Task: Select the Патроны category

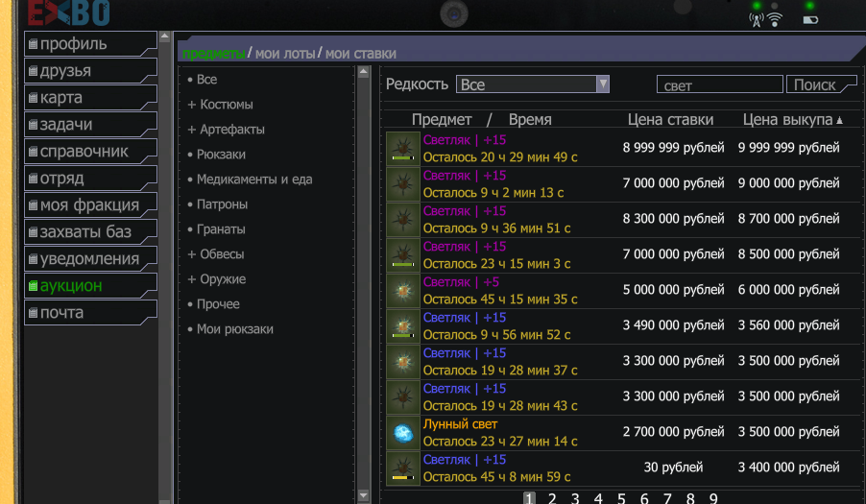Action: click(x=218, y=204)
